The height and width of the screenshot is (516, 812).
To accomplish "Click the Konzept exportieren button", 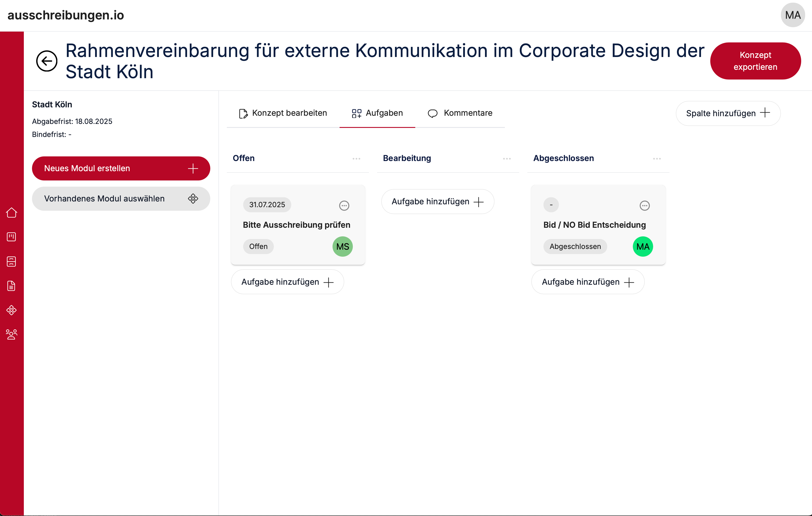I will (755, 61).
